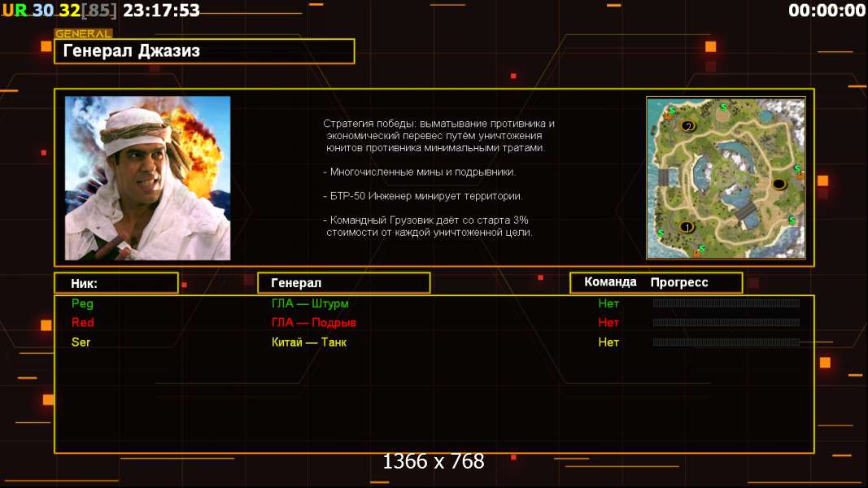
Task: Click the GENERAL label tag
Action: pos(83,33)
